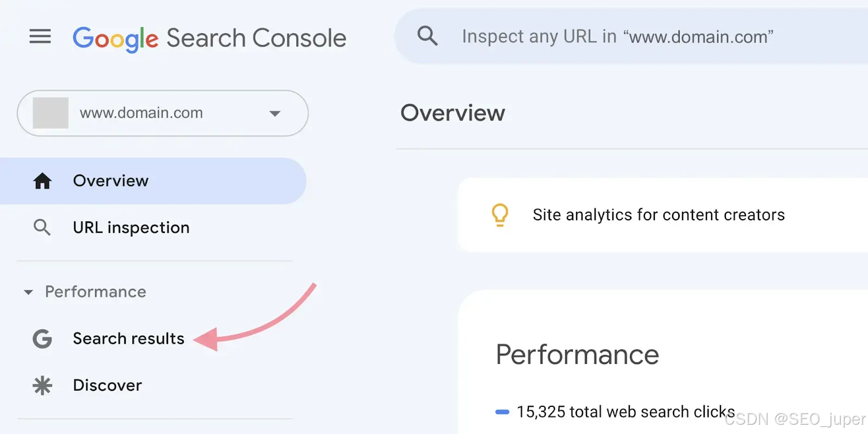
Task: Open the www.domain.com property dropdown
Action: coord(163,113)
